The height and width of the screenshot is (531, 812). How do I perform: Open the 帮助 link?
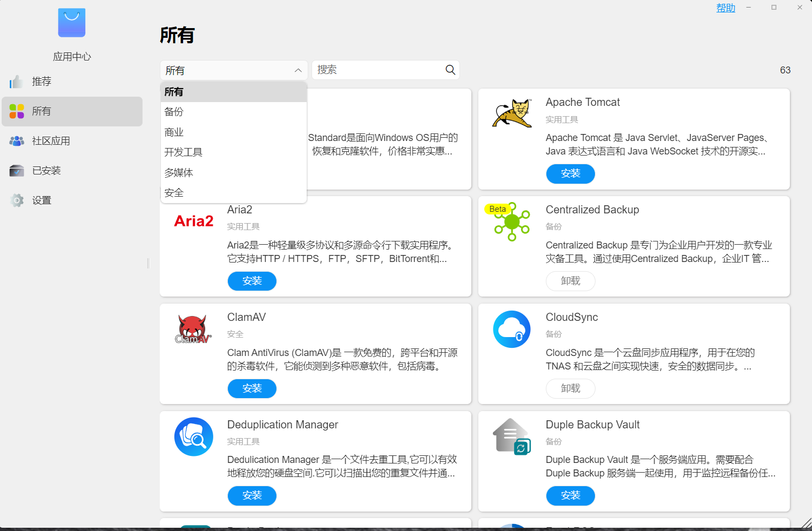[725, 8]
